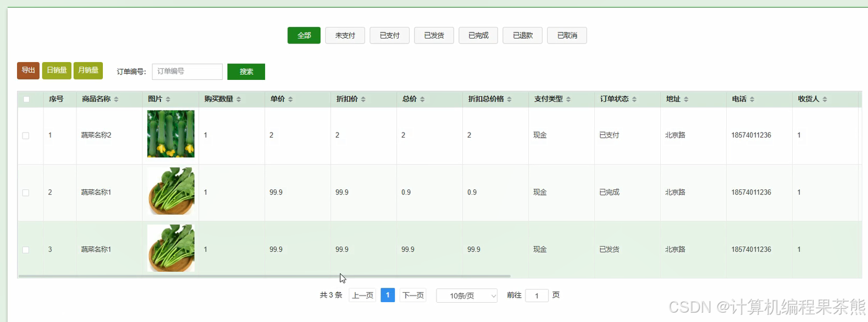Open the spinach image in row 3
This screenshot has height=322, width=868.
click(x=171, y=248)
